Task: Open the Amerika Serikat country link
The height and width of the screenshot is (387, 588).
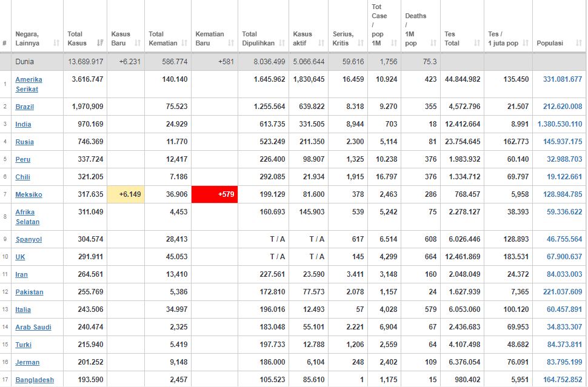Action: pos(28,84)
